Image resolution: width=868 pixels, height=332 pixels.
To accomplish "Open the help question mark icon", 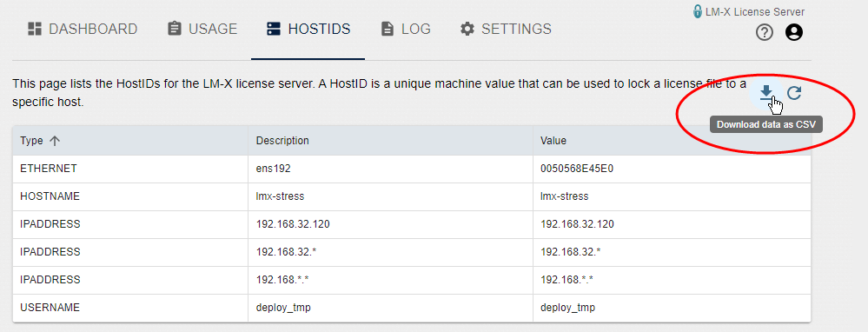I will 765,33.
